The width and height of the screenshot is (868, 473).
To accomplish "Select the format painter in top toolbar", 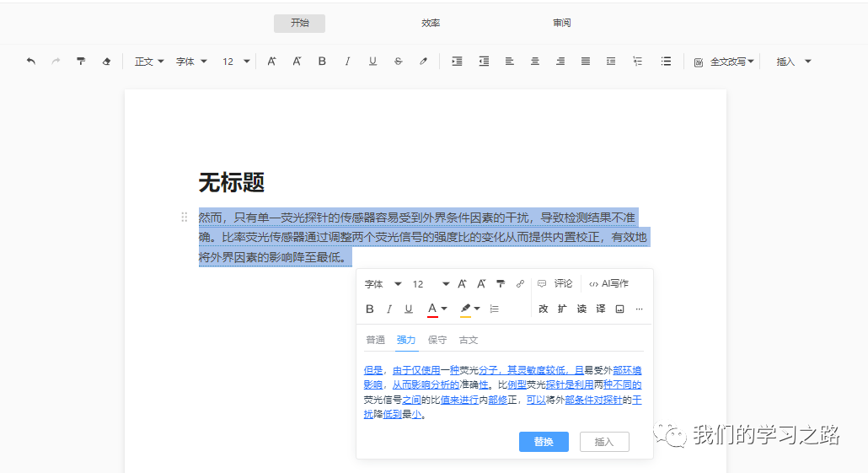I will point(81,62).
